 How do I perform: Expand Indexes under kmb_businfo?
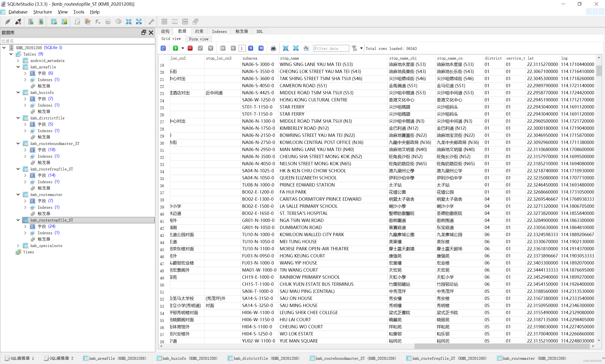pyautogui.click(x=25, y=105)
